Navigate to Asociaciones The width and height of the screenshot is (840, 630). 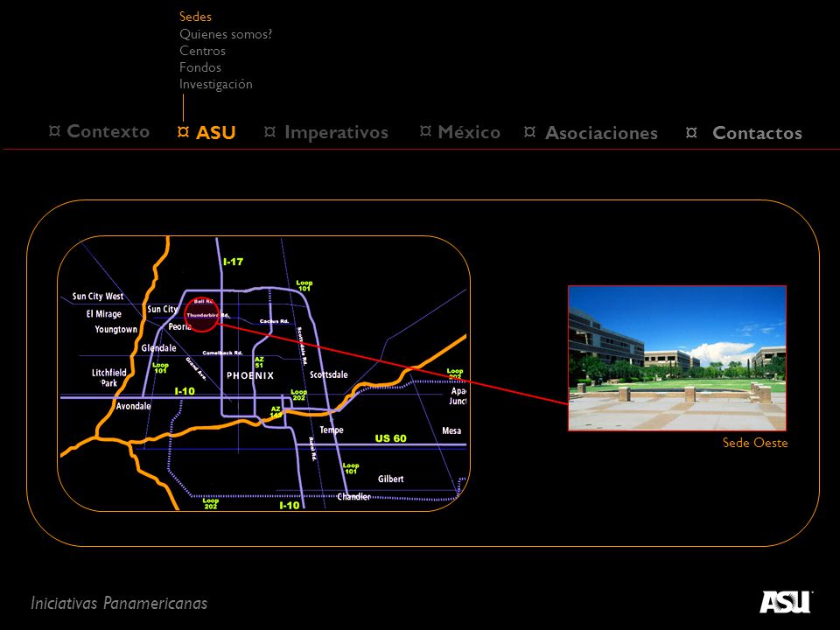coord(601,133)
